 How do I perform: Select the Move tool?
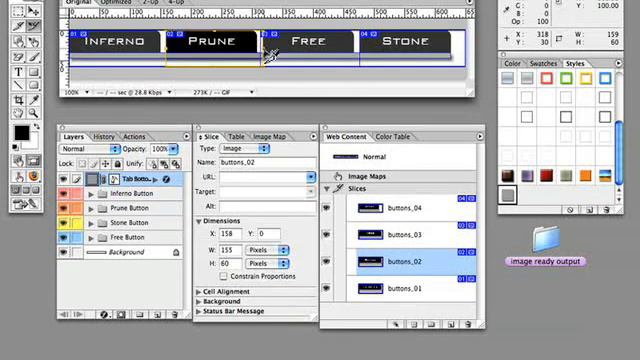tap(33, 11)
